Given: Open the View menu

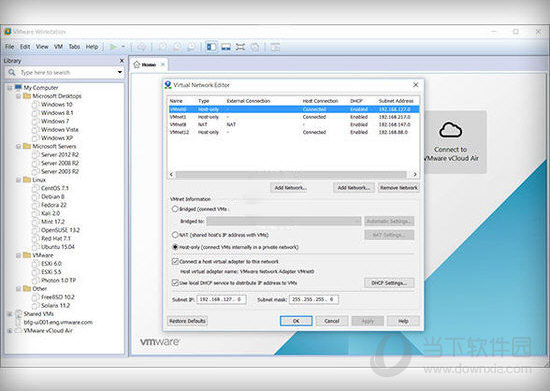Looking at the screenshot, I should [x=42, y=47].
